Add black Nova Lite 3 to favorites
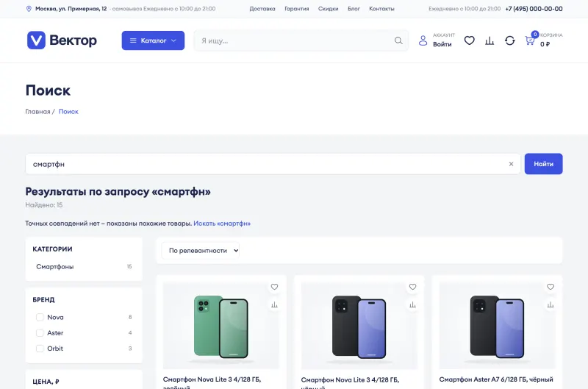588x389 pixels. [412, 287]
